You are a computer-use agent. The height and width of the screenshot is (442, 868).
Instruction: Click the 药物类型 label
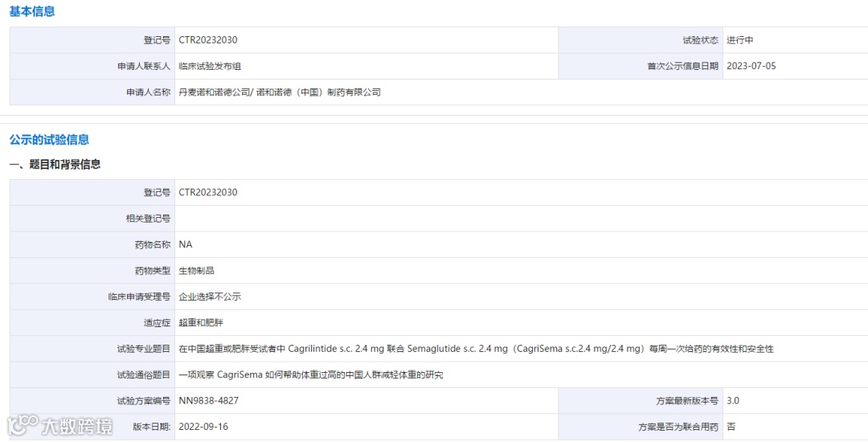(153, 271)
